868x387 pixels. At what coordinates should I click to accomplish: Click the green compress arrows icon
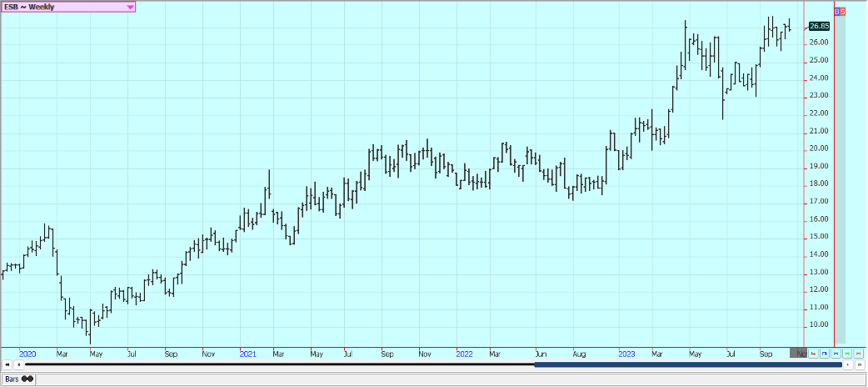[847, 353]
